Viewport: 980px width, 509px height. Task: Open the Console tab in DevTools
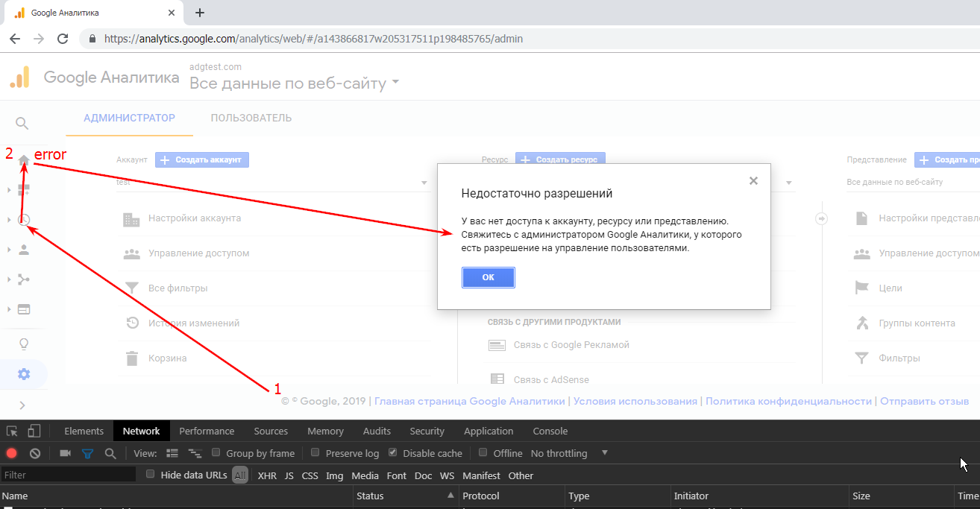(550, 431)
